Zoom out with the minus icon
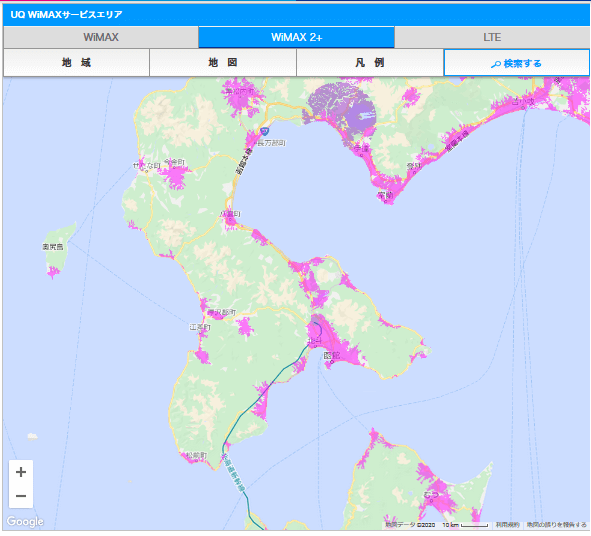The image size is (591, 536). tap(21, 496)
